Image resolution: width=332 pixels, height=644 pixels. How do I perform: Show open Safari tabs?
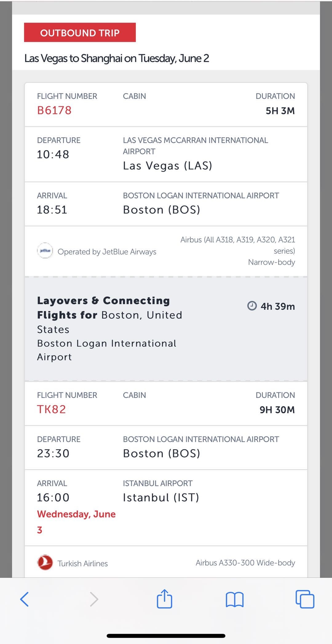pos(305,599)
